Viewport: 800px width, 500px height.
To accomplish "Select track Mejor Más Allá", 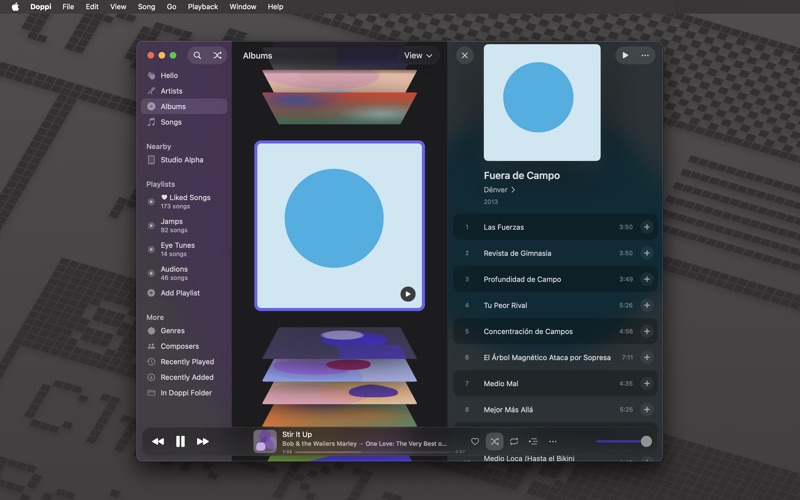I will (x=555, y=409).
